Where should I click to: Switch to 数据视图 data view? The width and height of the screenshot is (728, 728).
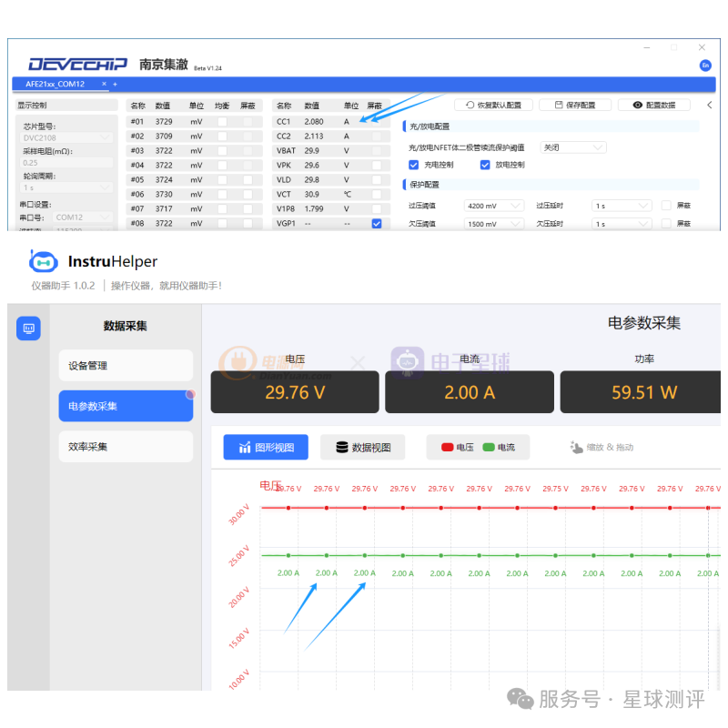point(363,447)
